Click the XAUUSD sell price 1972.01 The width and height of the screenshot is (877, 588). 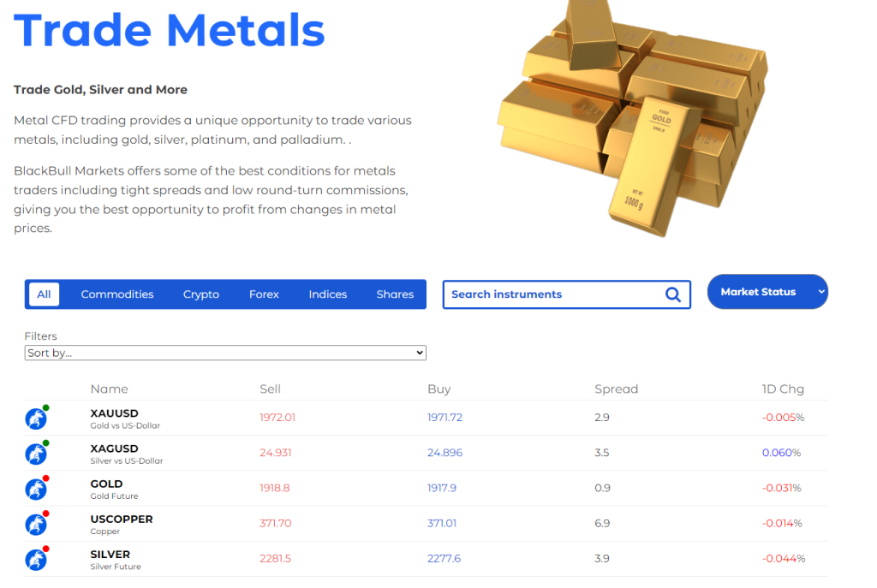click(277, 418)
